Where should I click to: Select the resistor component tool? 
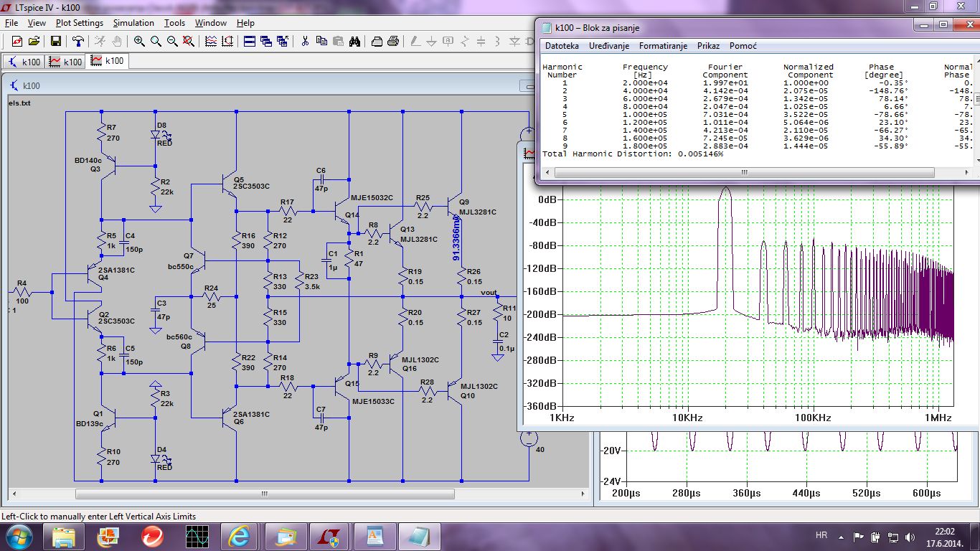pos(464,41)
